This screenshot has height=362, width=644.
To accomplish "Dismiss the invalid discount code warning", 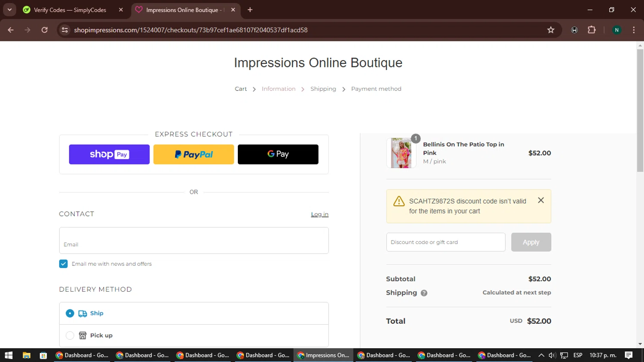I will coord(541,200).
